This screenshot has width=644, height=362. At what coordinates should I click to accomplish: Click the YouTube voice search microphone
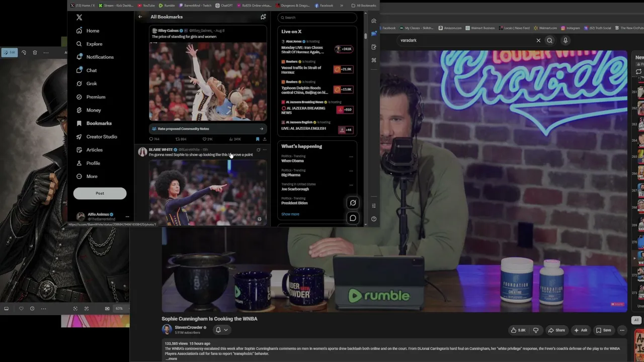566,40
